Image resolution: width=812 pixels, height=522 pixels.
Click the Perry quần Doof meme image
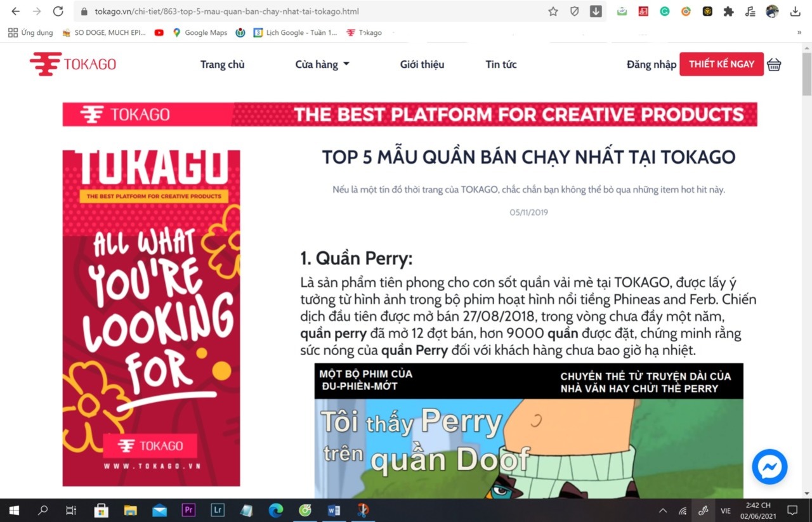[x=528, y=431]
